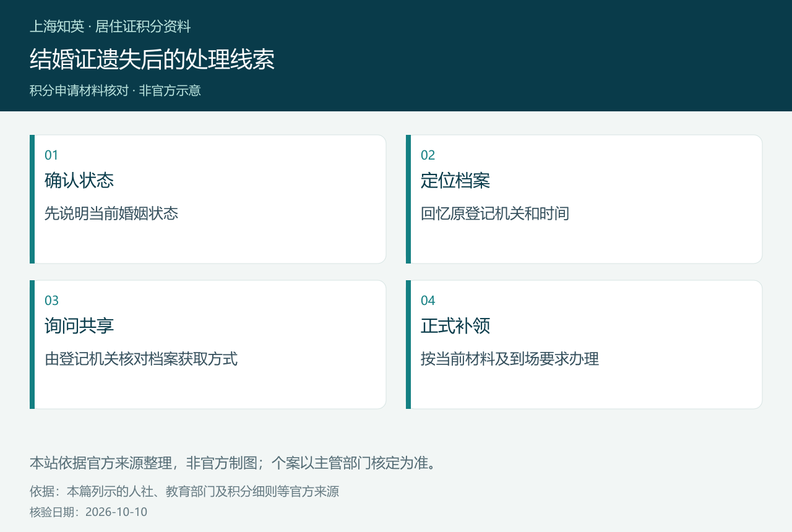Click the subtitle 积分申请材料核对 · 非官方示意
The height and width of the screenshot is (532, 792).
click(115, 90)
